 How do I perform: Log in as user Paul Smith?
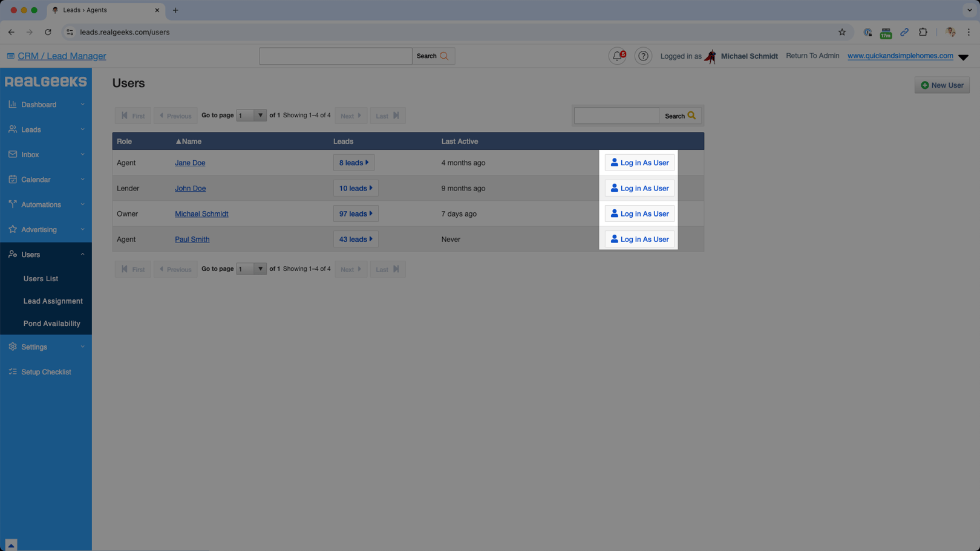[x=639, y=240]
